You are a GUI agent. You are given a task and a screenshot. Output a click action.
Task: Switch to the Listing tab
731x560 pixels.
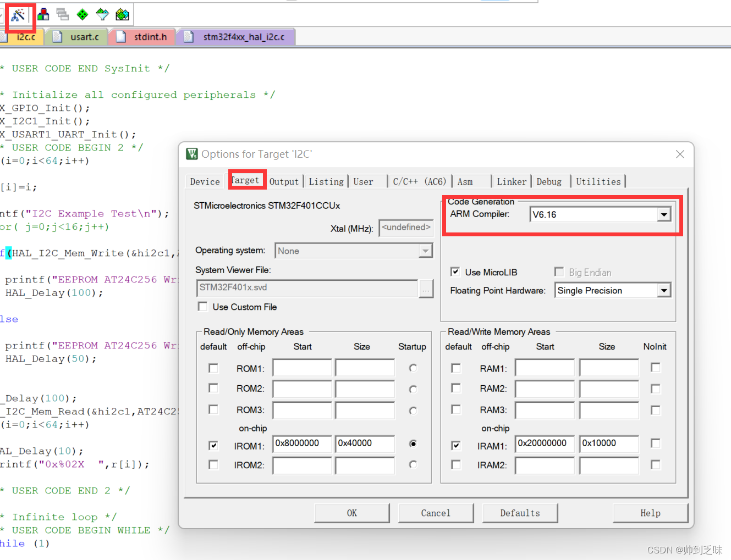[326, 181]
